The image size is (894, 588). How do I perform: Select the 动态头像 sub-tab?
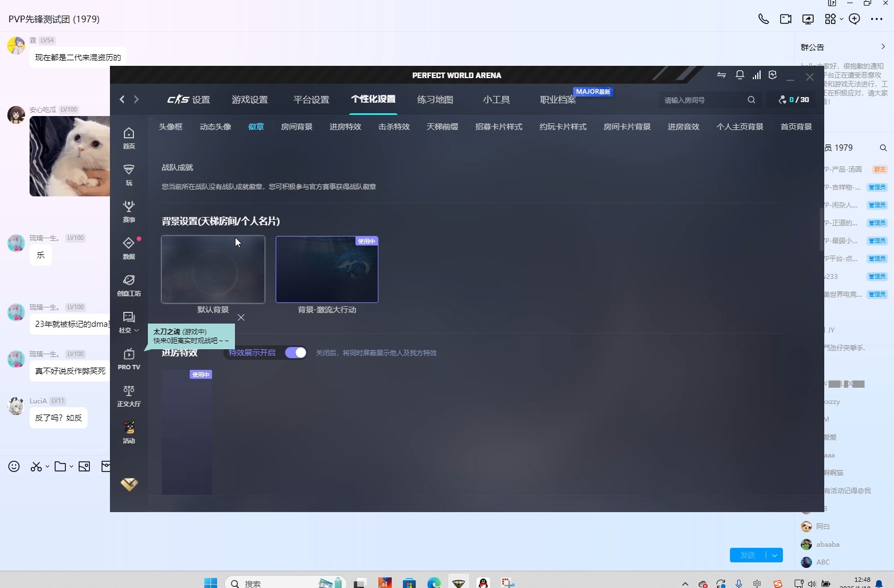tap(215, 127)
